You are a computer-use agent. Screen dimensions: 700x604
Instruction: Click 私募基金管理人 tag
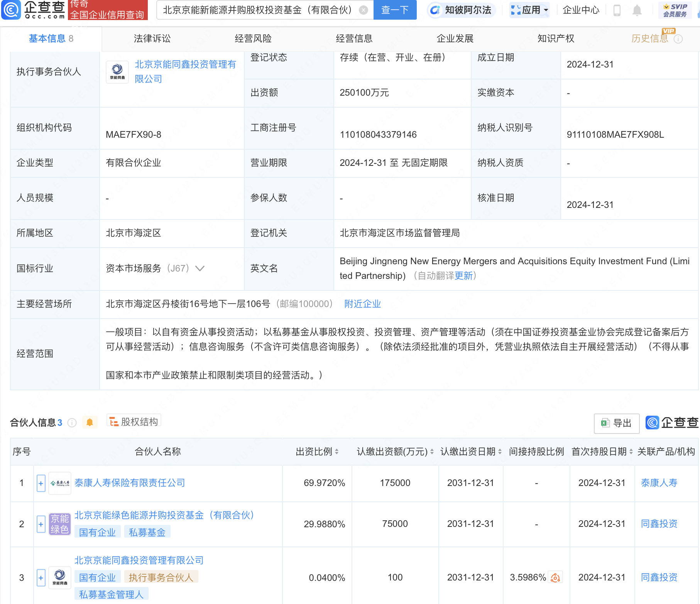(111, 594)
